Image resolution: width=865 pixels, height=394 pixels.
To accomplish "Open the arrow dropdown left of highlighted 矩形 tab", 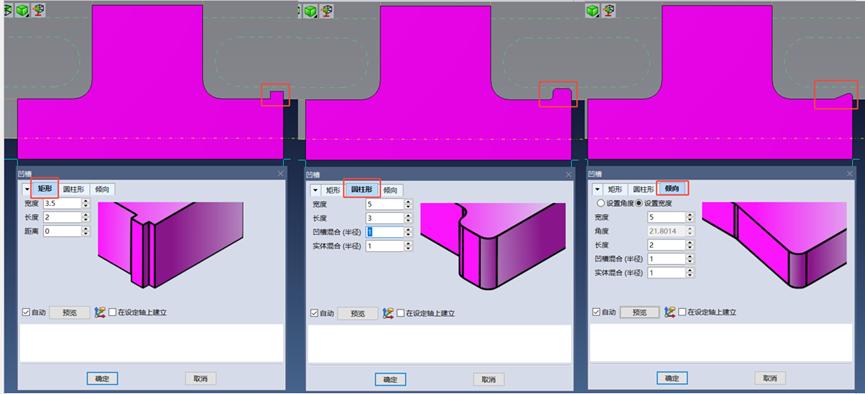I will [26, 189].
